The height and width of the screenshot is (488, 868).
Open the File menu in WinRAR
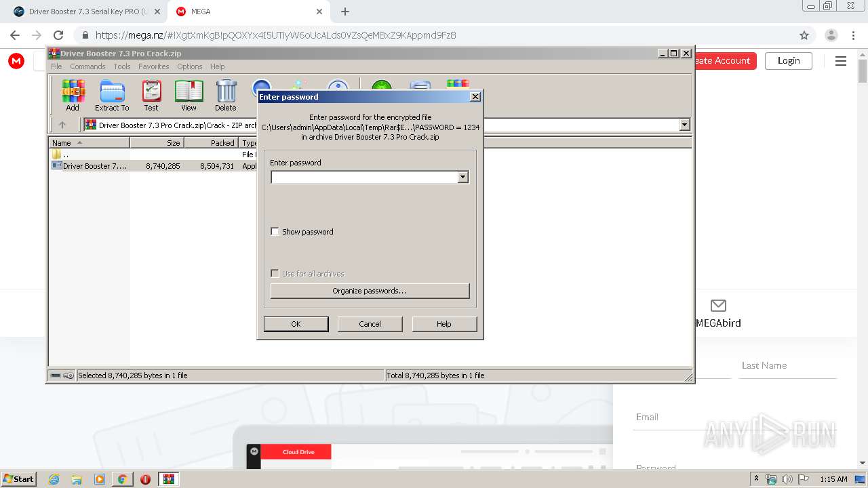[x=56, y=66]
